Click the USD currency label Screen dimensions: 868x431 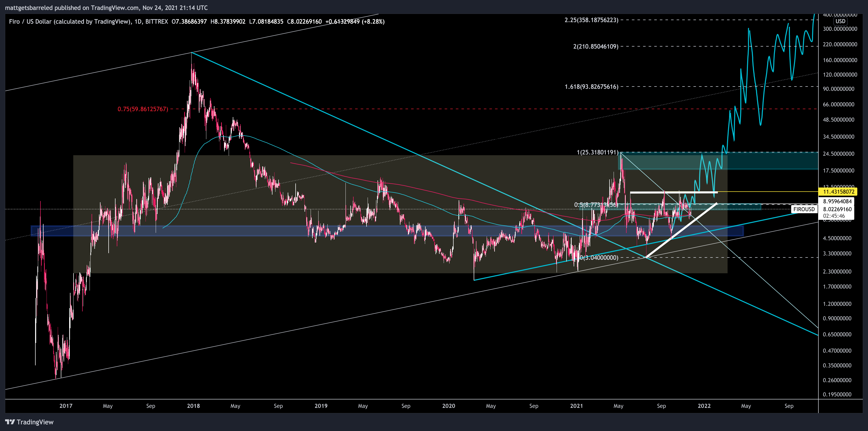click(840, 21)
